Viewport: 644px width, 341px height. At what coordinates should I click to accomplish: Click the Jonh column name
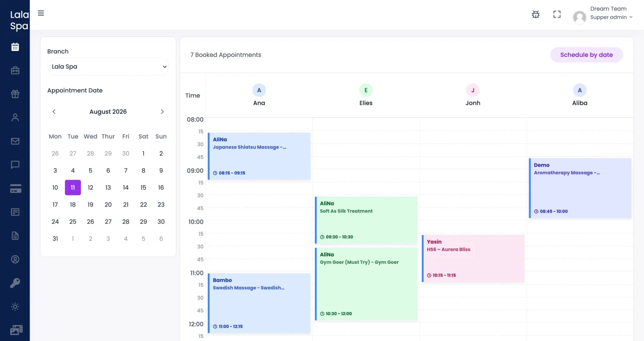tap(473, 103)
